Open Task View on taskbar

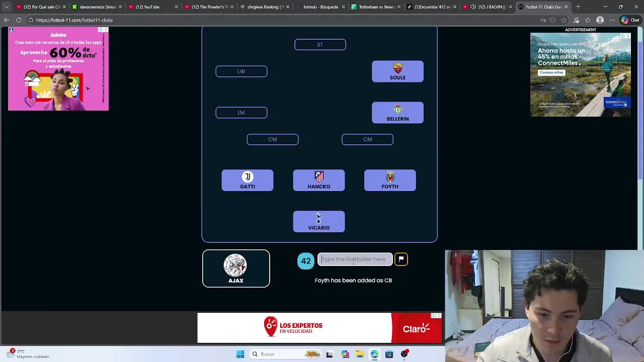tap(330, 354)
